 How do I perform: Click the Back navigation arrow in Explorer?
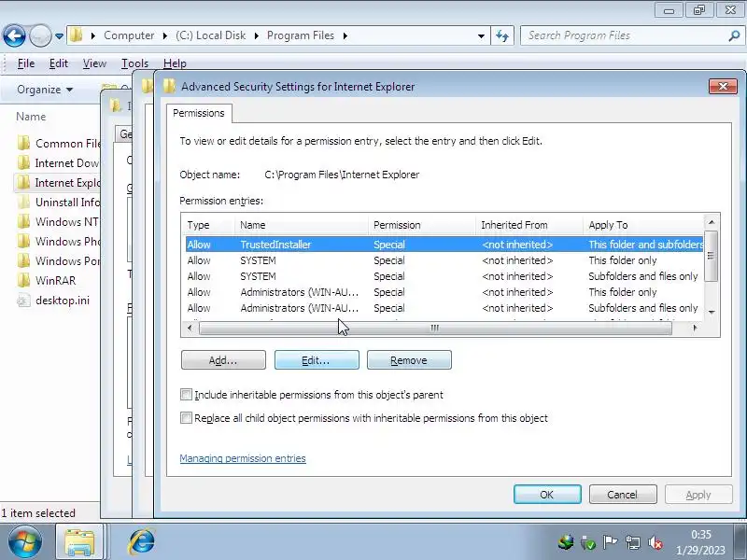(x=14, y=35)
